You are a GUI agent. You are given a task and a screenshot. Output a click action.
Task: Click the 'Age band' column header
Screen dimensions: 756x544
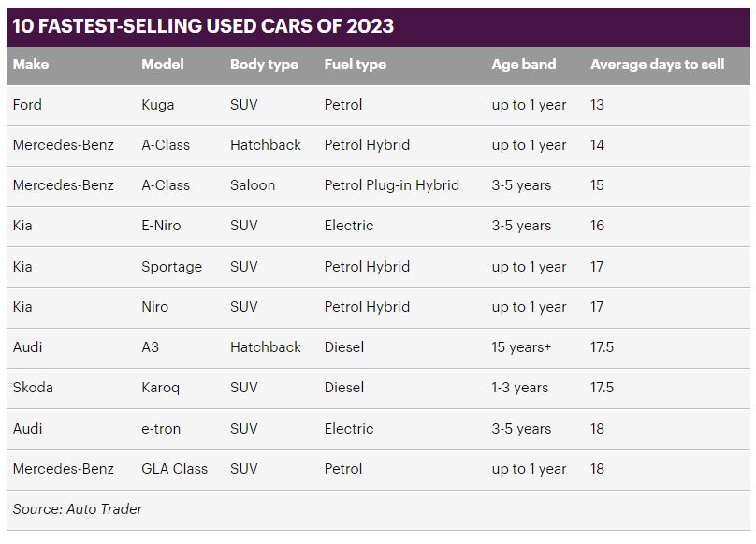tap(523, 65)
